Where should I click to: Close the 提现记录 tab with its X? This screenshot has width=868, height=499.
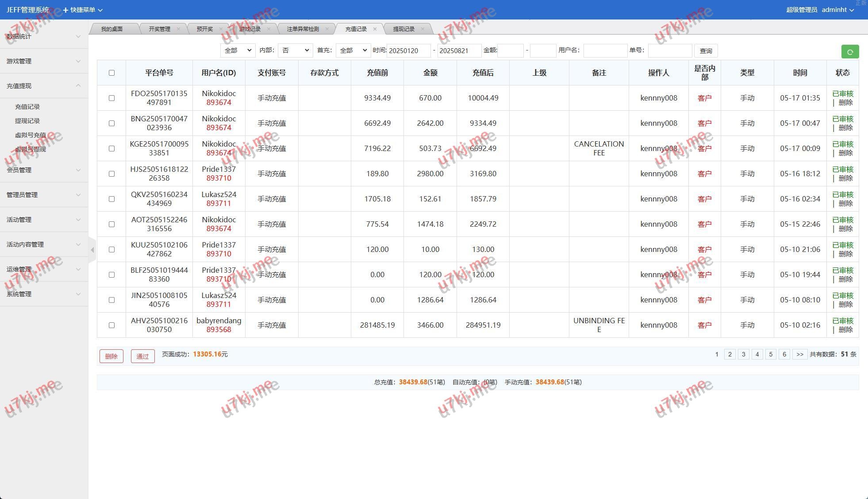click(x=422, y=29)
